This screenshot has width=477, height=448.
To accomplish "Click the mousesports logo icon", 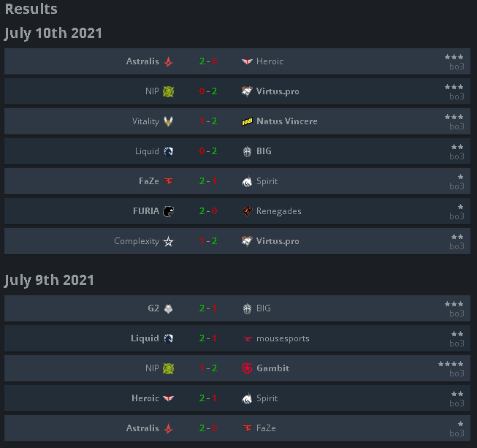I will tap(247, 338).
